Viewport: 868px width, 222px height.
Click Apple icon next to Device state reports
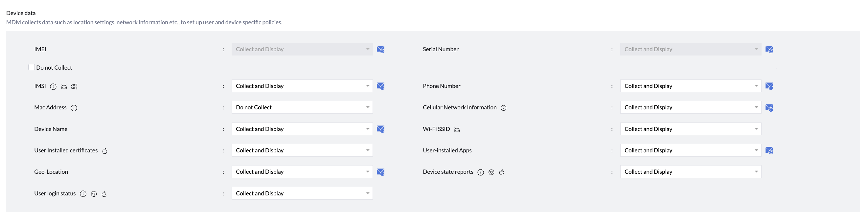pyautogui.click(x=502, y=172)
